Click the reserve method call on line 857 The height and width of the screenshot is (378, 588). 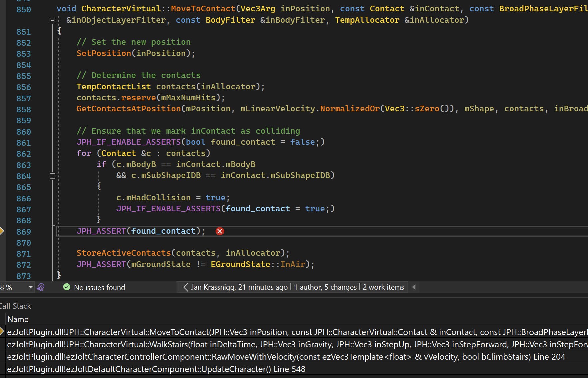[x=139, y=98]
